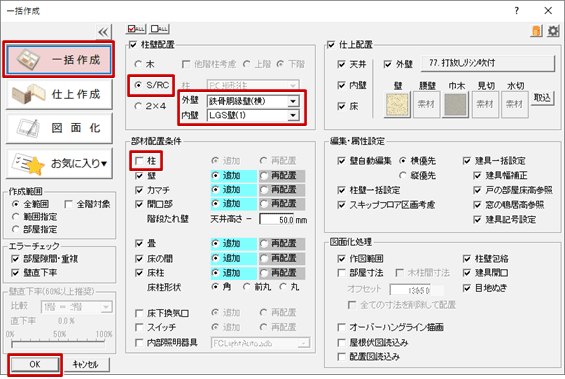Toggle the カマチ checkbox
565x379 pixels.
click(139, 190)
